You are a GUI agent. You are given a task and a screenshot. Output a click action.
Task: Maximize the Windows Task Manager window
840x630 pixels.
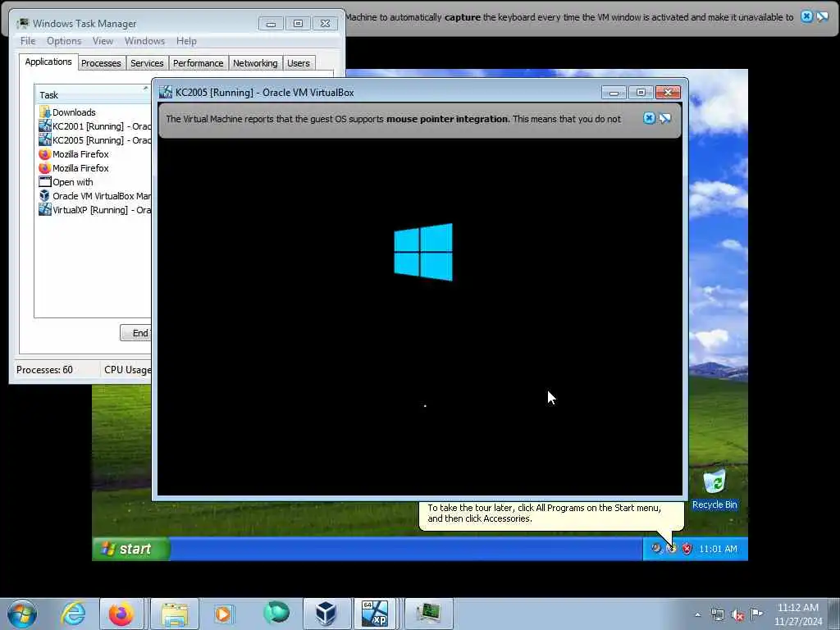298,24
